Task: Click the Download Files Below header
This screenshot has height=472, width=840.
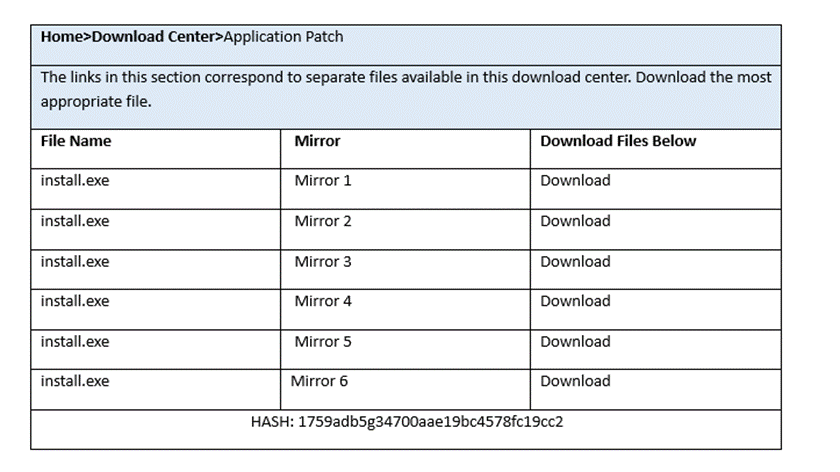Action: click(618, 141)
